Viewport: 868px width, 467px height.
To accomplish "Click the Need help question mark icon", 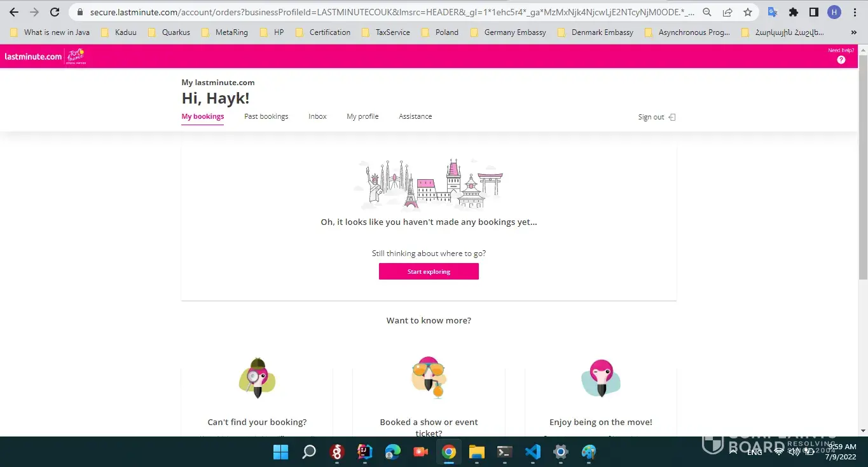I will (x=841, y=60).
